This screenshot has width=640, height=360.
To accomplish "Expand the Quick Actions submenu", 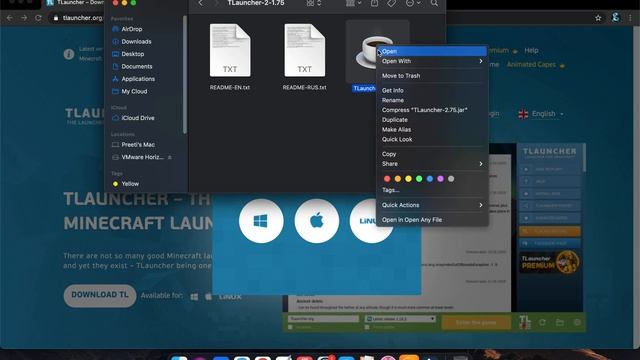I will [432, 205].
